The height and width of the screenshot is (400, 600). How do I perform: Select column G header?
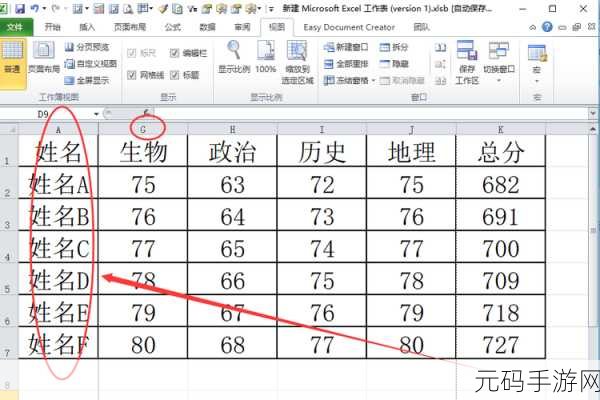click(143, 129)
